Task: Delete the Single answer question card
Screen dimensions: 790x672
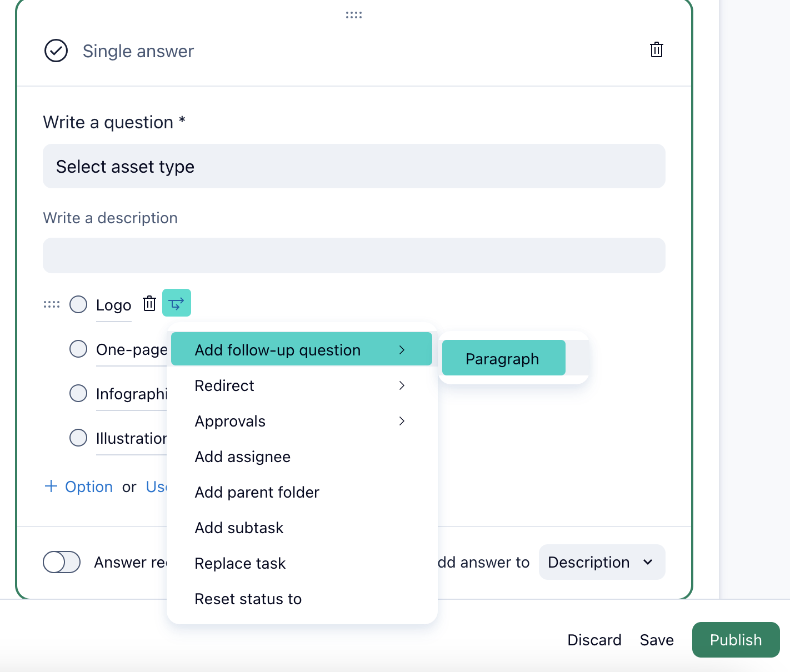Action: pos(657,50)
